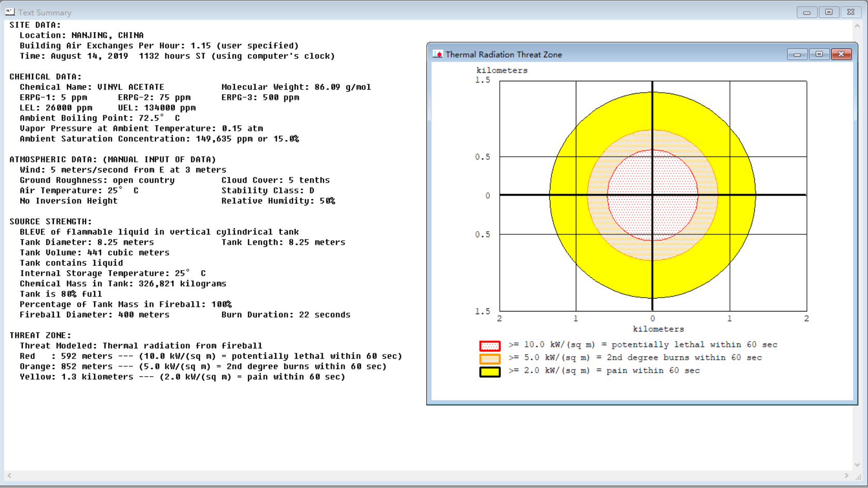This screenshot has width=868, height=488.
Task: Click 'Stability Class: D'
Action: click(x=268, y=190)
